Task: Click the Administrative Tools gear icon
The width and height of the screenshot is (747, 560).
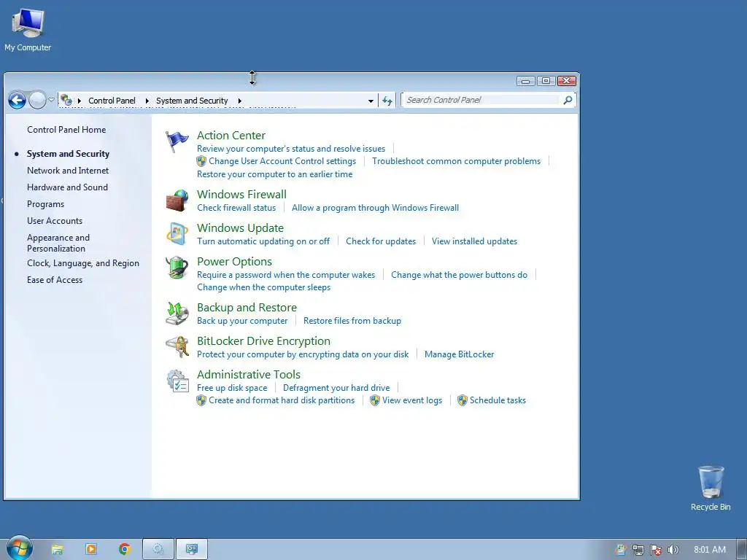Action: [177, 381]
